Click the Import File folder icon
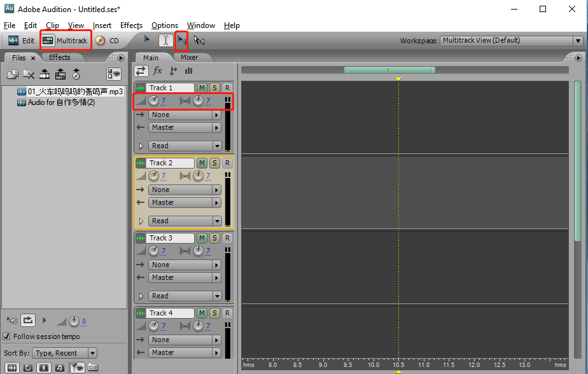The height and width of the screenshot is (374, 588). pyautogui.click(x=13, y=74)
